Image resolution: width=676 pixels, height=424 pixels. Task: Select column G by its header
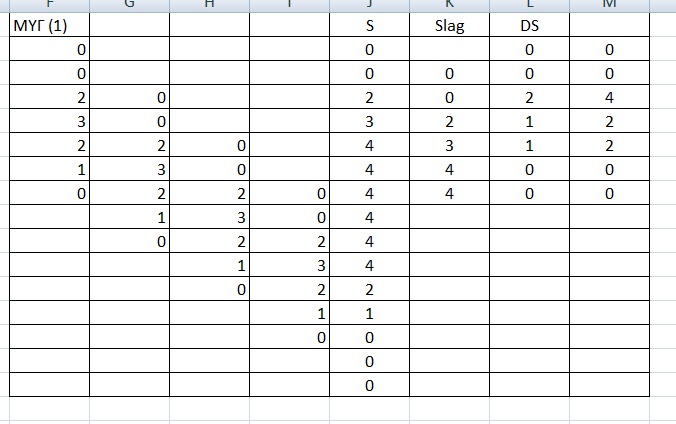click(x=129, y=4)
